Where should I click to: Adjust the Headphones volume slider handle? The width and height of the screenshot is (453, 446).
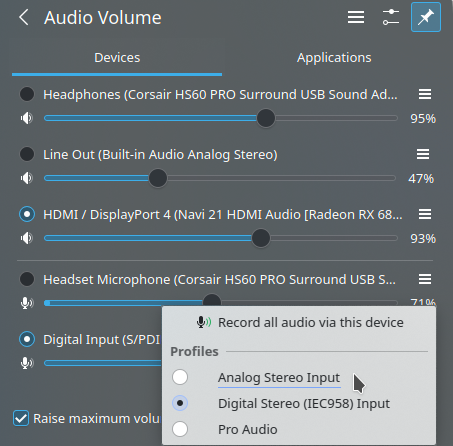click(266, 118)
